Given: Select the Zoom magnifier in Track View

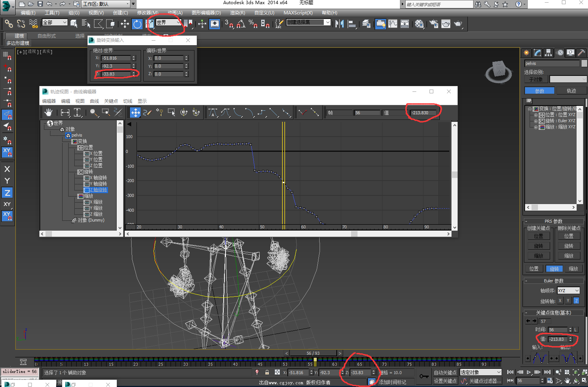Looking at the screenshot, I should pos(94,112).
